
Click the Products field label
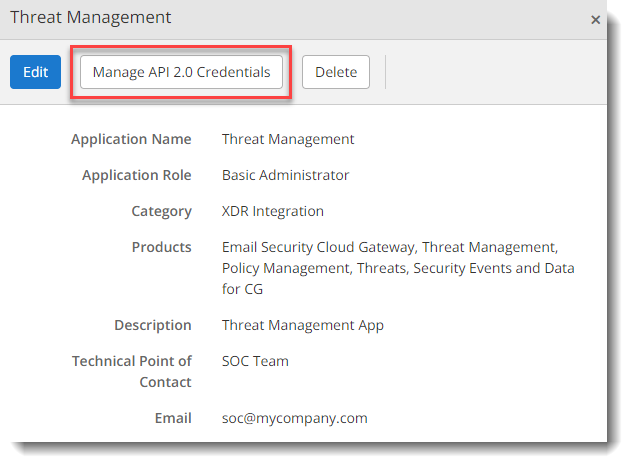point(161,247)
